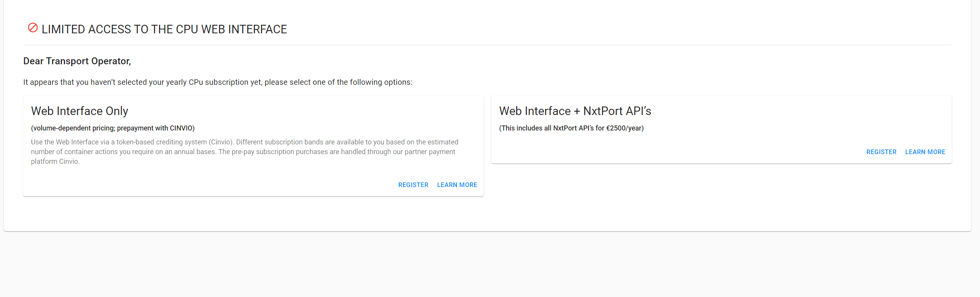Click the €2500/year pricing subtitle

click(571, 128)
